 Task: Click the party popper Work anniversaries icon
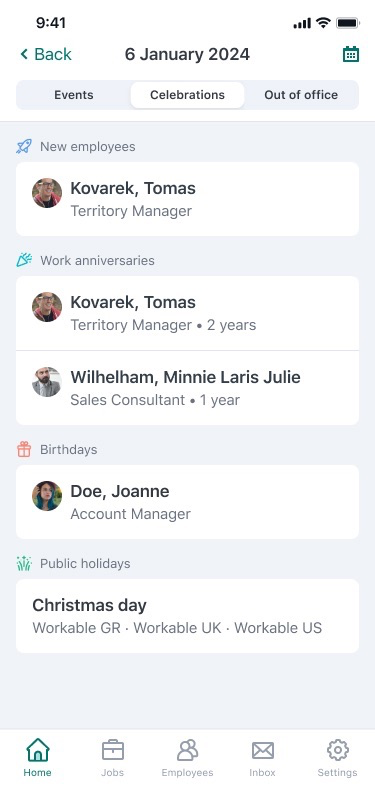24,260
